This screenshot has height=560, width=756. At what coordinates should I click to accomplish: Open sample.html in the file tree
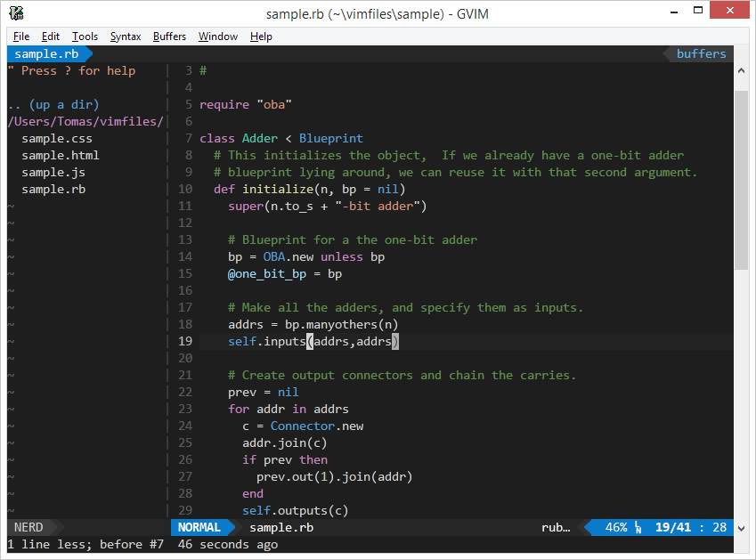coord(61,155)
